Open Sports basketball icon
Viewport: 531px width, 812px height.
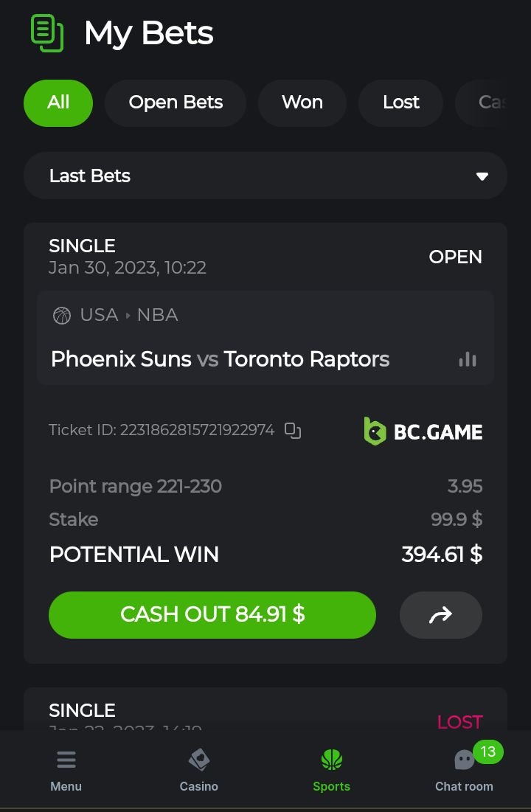[331, 760]
